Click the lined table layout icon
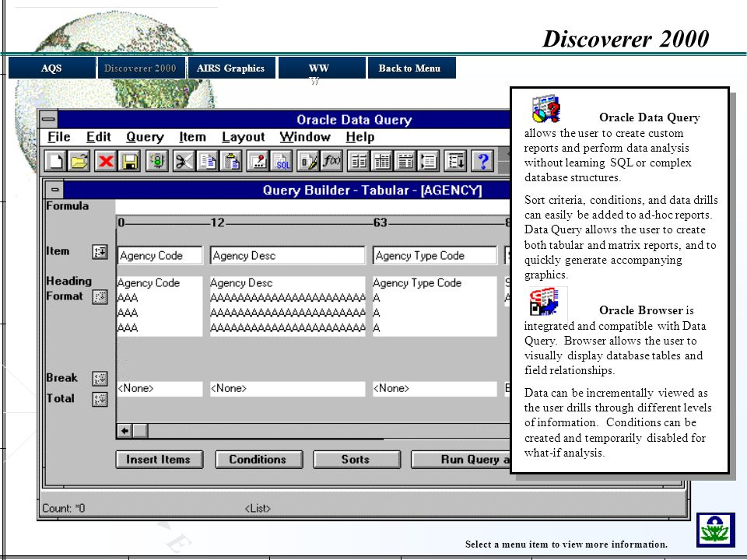Image resolution: width=747 pixels, height=560 pixels. tap(406, 162)
